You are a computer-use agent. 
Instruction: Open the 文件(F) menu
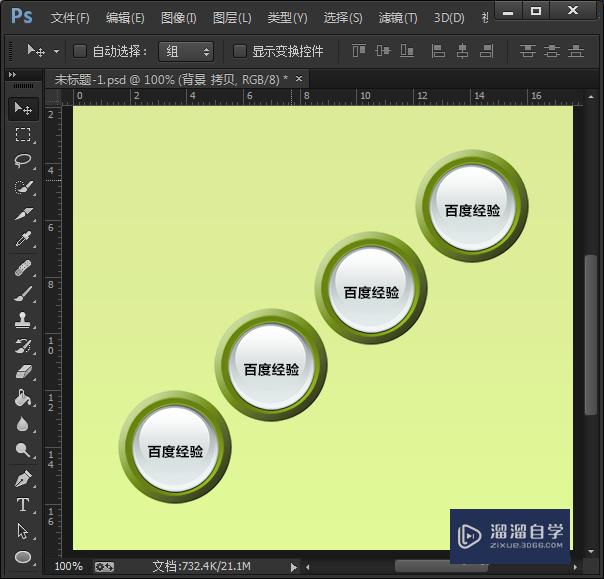point(70,18)
